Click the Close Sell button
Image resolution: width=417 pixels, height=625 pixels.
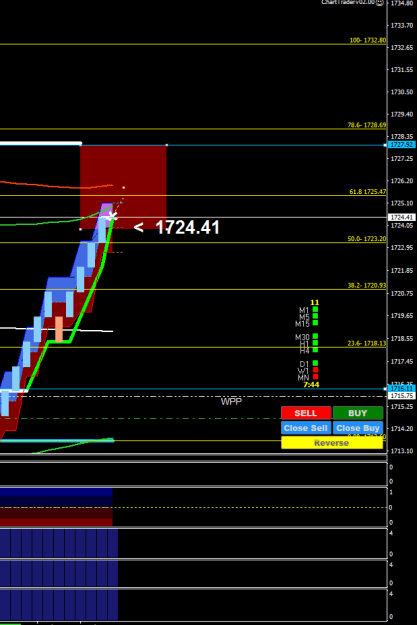pyautogui.click(x=306, y=428)
